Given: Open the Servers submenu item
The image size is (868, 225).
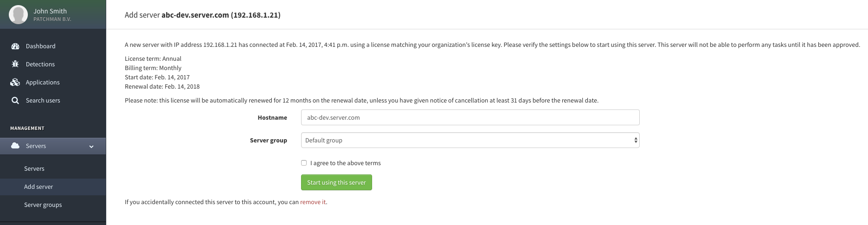Looking at the screenshot, I should pos(34,168).
